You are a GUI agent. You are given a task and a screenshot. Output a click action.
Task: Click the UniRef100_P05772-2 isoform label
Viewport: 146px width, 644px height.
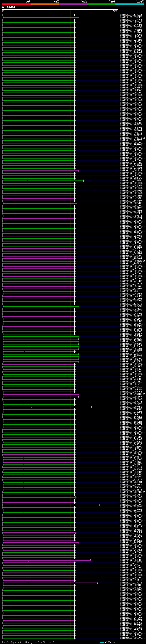point(132,138)
